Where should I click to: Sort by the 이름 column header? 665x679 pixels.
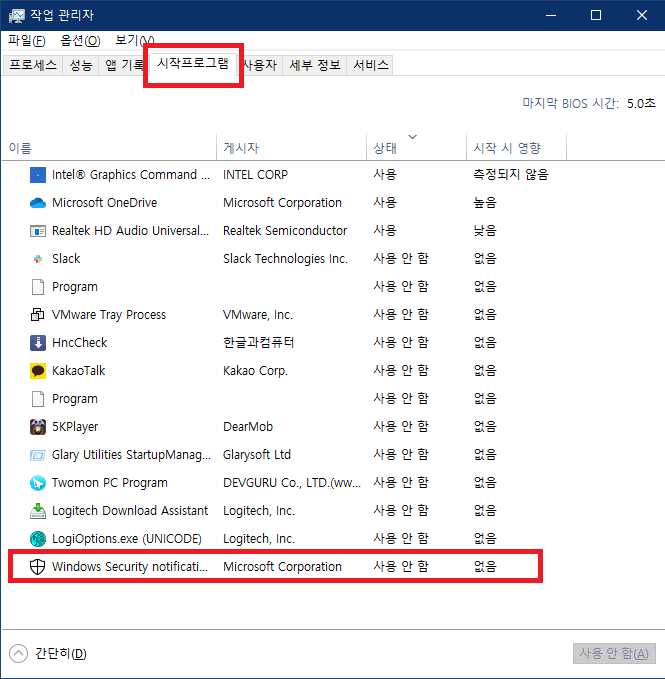pos(109,148)
